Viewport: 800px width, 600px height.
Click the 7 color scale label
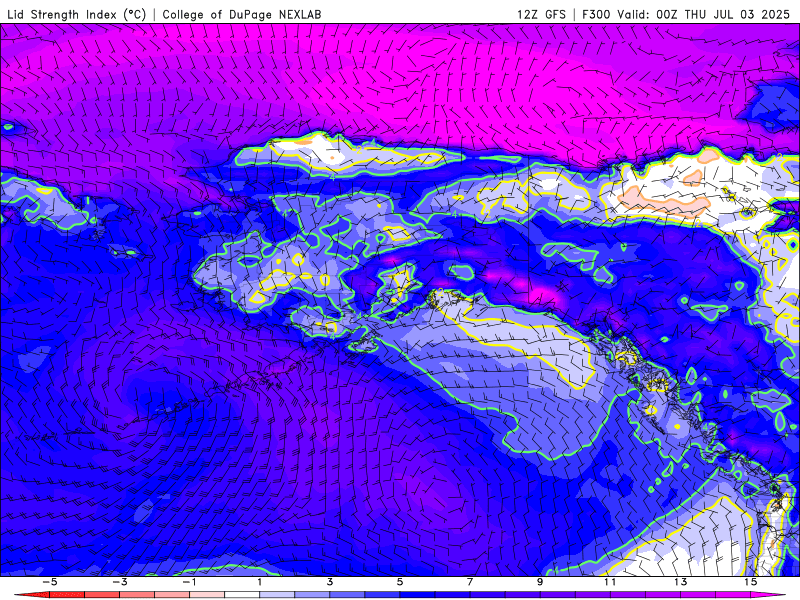(470, 582)
